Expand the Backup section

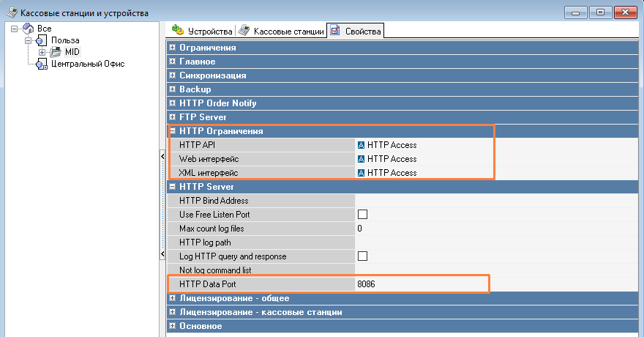point(173,89)
